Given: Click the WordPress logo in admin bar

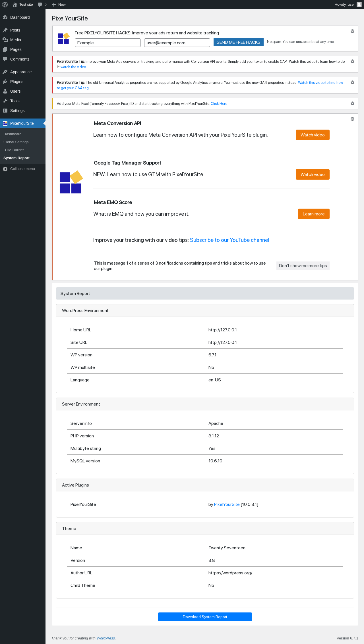Looking at the screenshot, I should (x=5, y=5).
